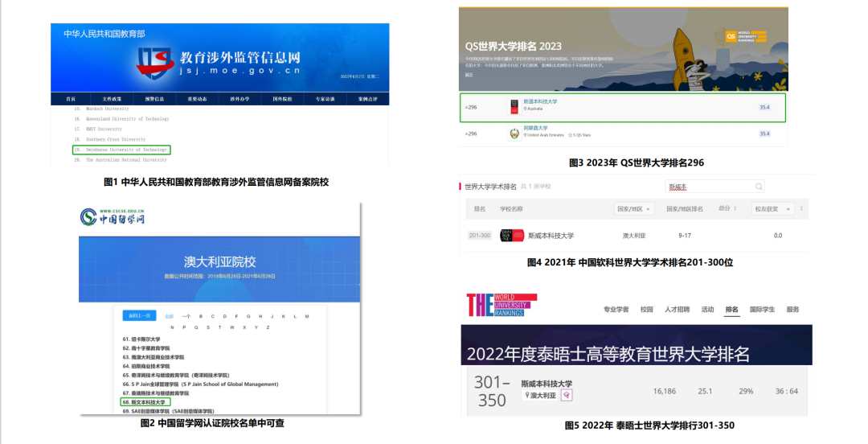Click the 201-300 rank badge
This screenshot has width=868, height=444.
479,236
